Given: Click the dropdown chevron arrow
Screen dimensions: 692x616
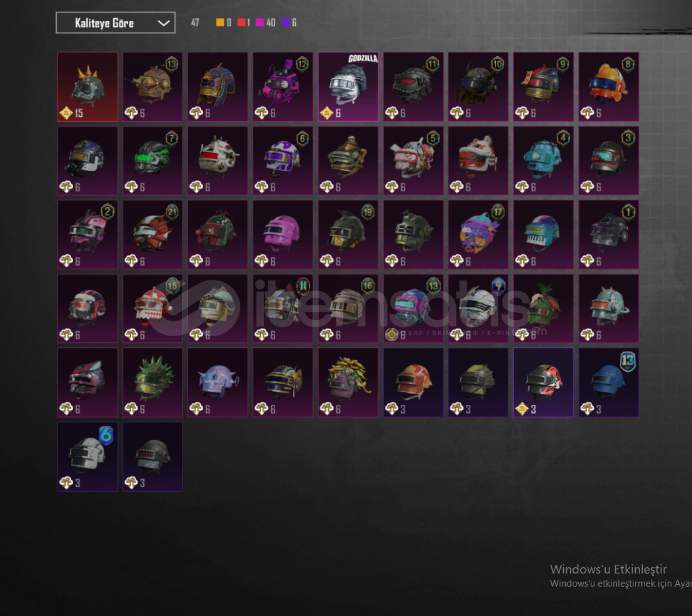Looking at the screenshot, I should [164, 23].
